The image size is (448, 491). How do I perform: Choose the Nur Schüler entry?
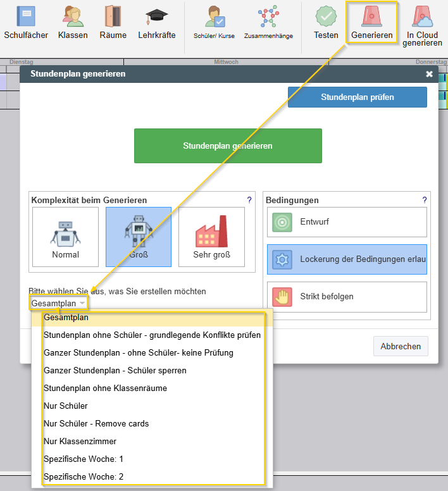point(152,406)
